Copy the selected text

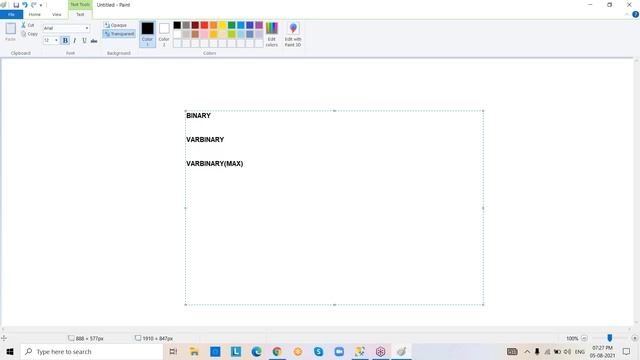(x=29, y=34)
